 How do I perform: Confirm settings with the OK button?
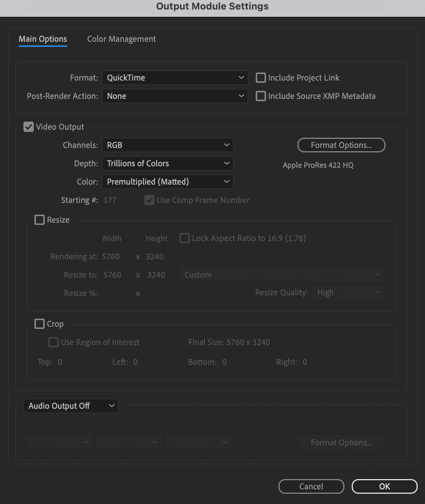click(x=384, y=486)
